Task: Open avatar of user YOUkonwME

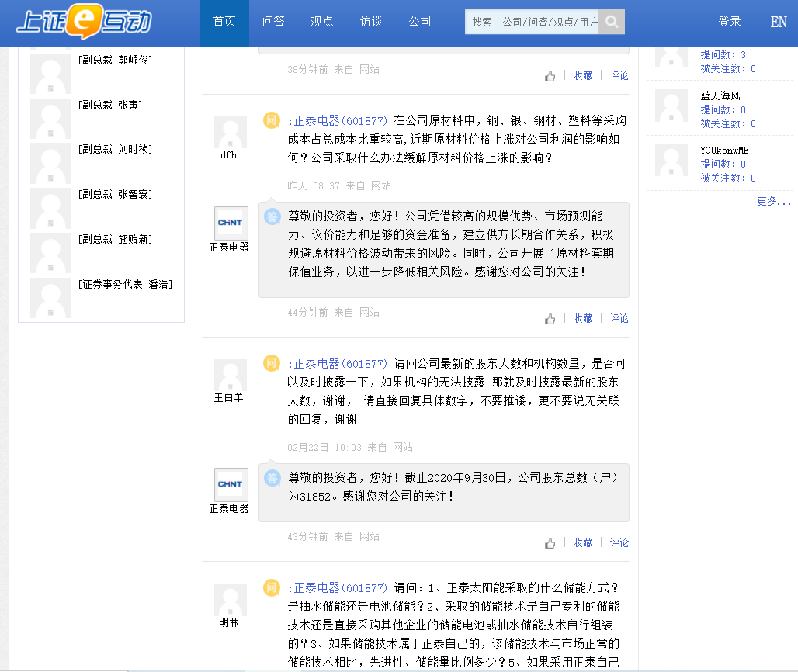Action: (x=671, y=161)
